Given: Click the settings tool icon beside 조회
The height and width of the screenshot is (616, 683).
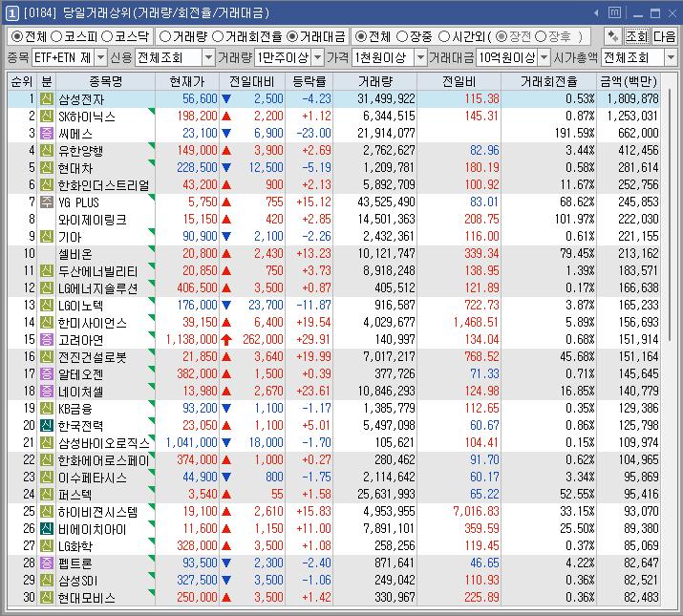Looking at the screenshot, I should pyautogui.click(x=613, y=36).
